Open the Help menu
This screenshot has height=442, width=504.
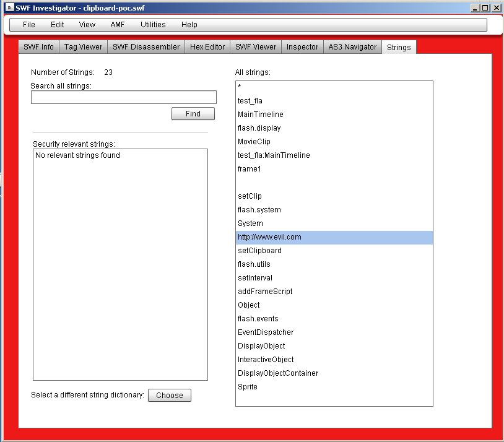pos(189,25)
